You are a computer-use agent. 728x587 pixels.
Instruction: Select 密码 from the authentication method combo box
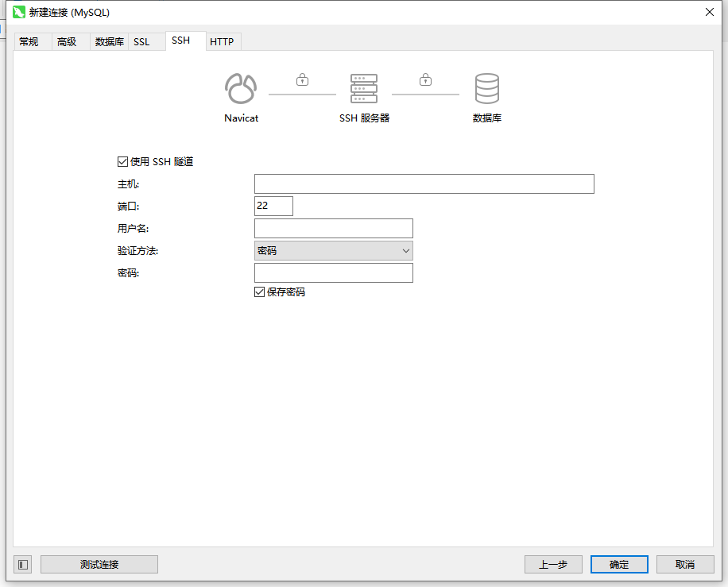pos(334,250)
